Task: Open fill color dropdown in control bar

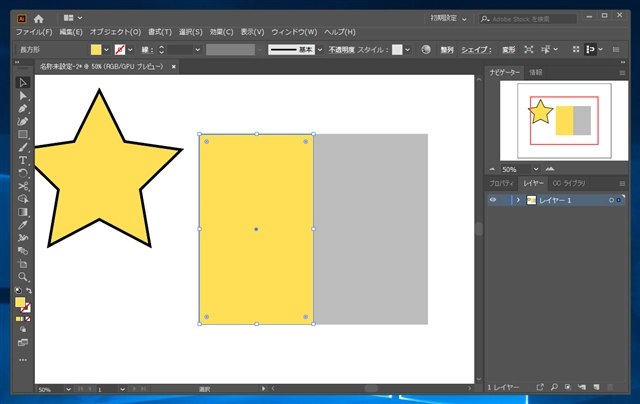Action: pyautogui.click(x=107, y=50)
